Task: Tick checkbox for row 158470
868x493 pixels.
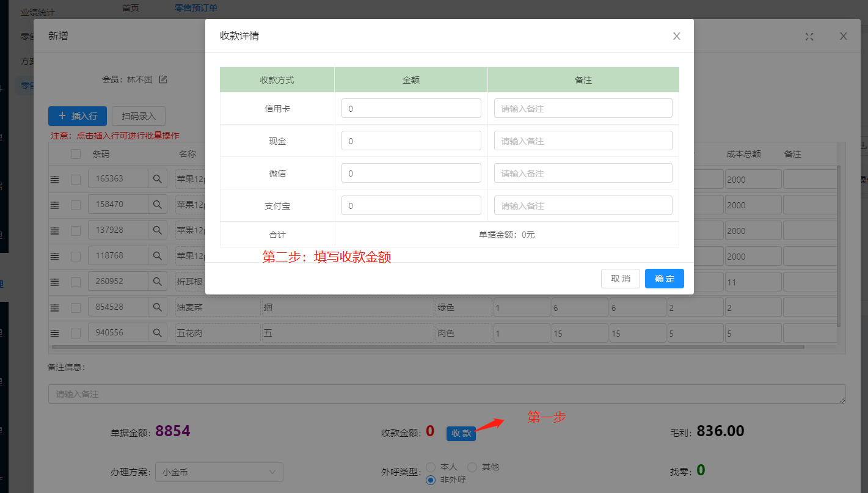Action: coord(76,205)
